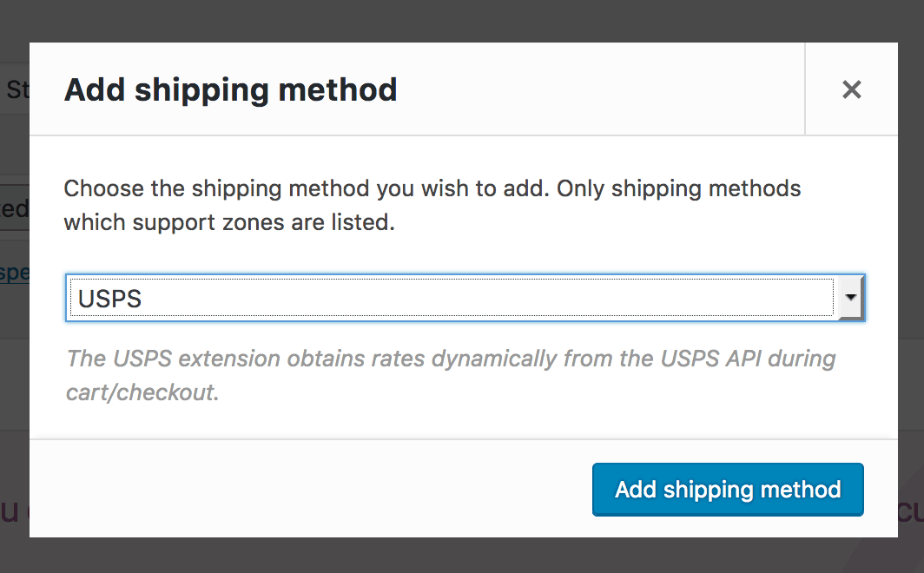The width and height of the screenshot is (924, 573).
Task: Click the "Add shipping method" dialog title
Action: point(230,89)
